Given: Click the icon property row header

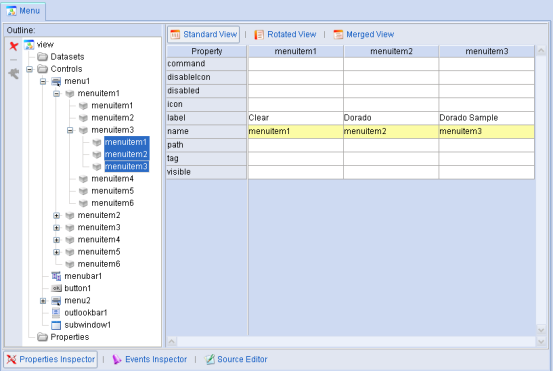Looking at the screenshot, I should [206, 104].
